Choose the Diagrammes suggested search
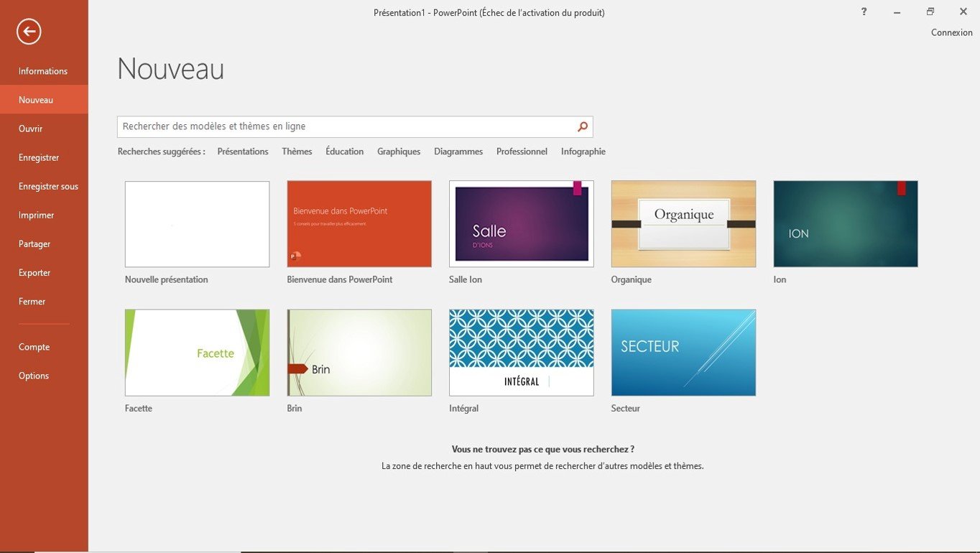 (x=458, y=152)
